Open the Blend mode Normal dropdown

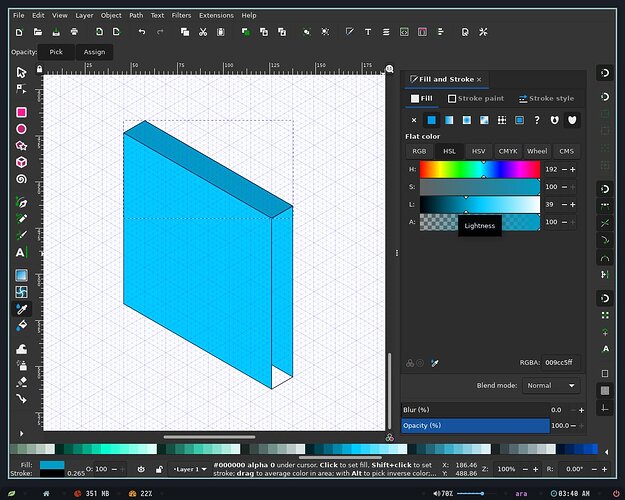click(551, 386)
